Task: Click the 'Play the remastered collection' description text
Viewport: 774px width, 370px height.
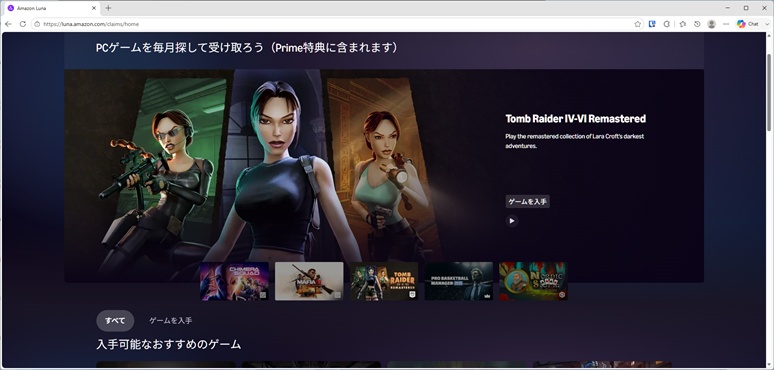Action: tap(575, 141)
